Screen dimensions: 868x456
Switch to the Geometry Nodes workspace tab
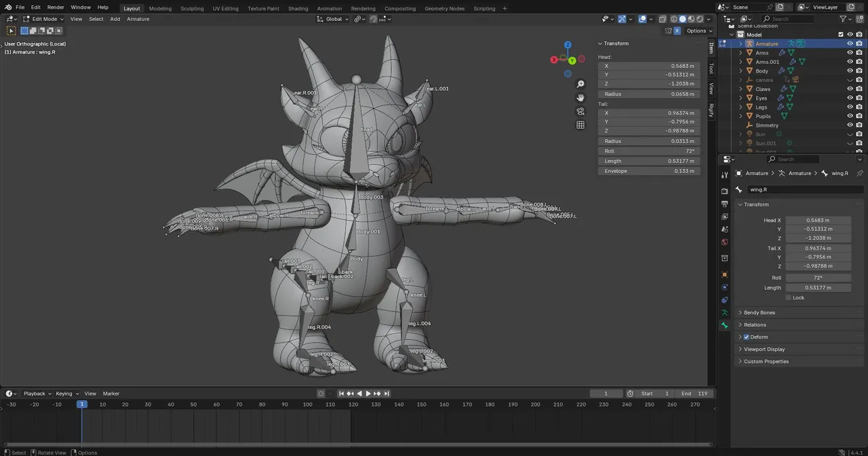(445, 8)
